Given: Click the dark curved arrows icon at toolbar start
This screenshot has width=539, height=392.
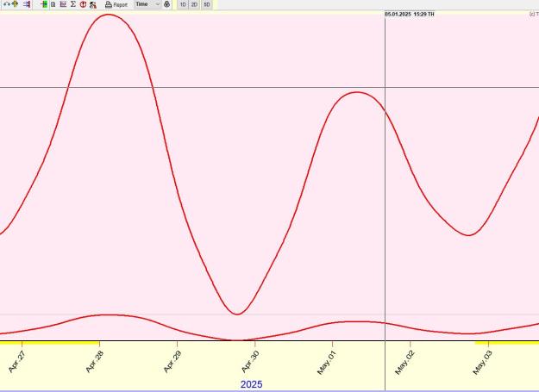Looking at the screenshot, I should pos(7,4).
